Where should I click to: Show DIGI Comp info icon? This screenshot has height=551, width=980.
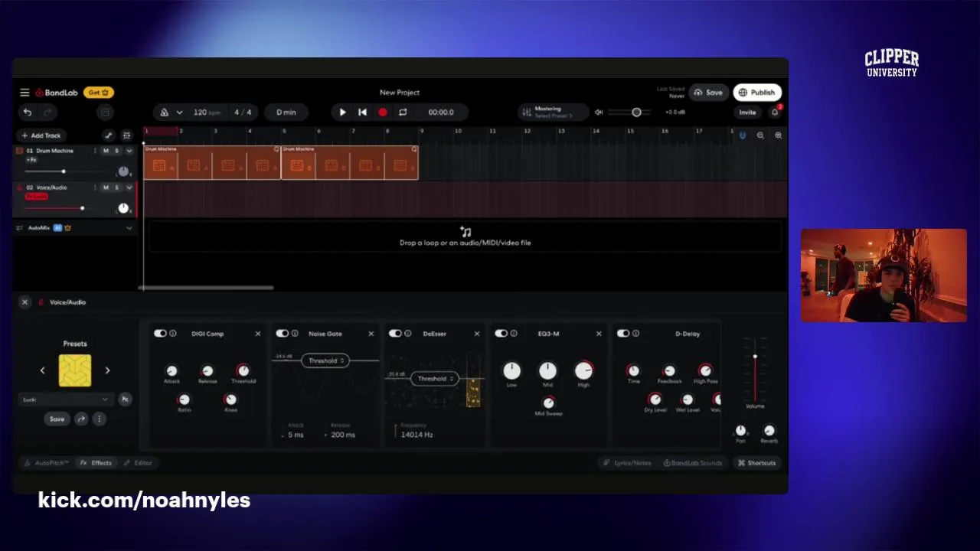[x=173, y=334]
